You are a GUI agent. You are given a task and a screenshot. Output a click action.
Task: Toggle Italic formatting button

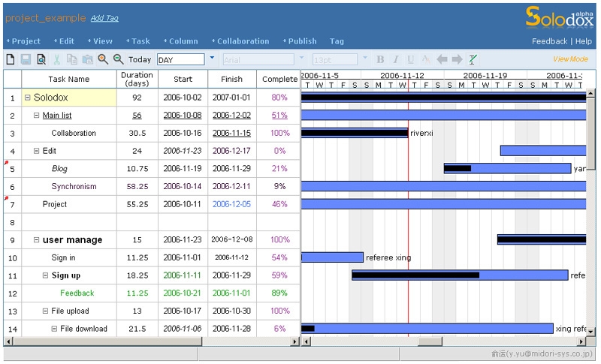click(x=396, y=59)
